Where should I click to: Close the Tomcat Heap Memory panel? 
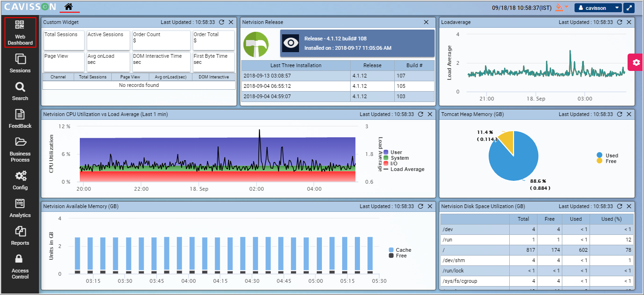[x=629, y=114]
